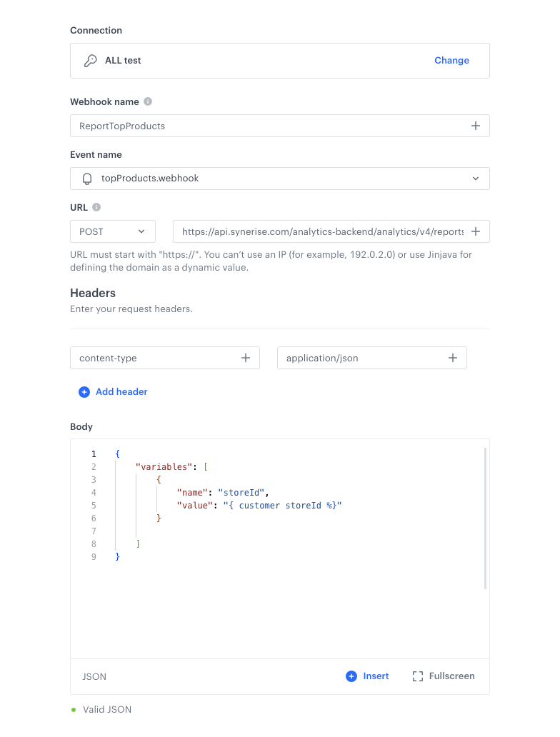Click the plus icon in the Webhook name field

[476, 125]
